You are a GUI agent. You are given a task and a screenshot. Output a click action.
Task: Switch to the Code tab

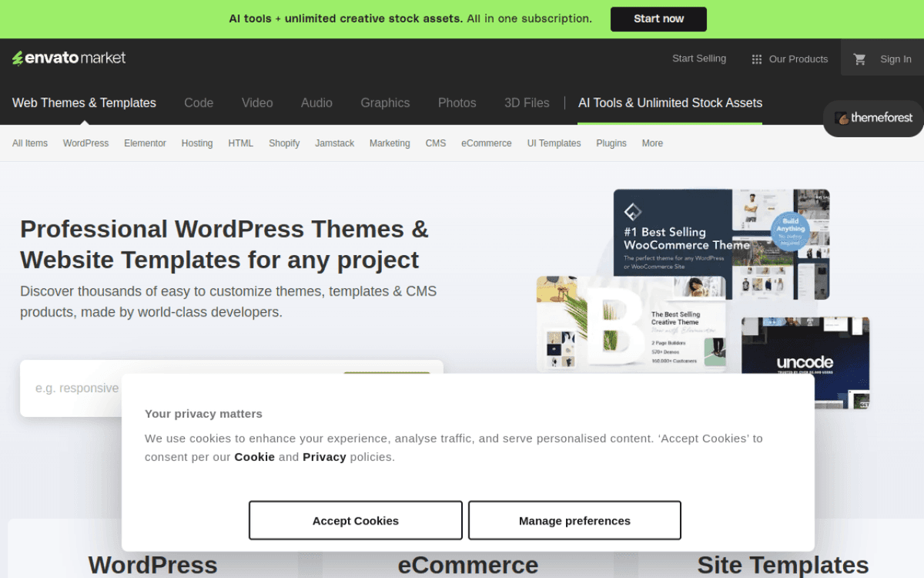(199, 102)
